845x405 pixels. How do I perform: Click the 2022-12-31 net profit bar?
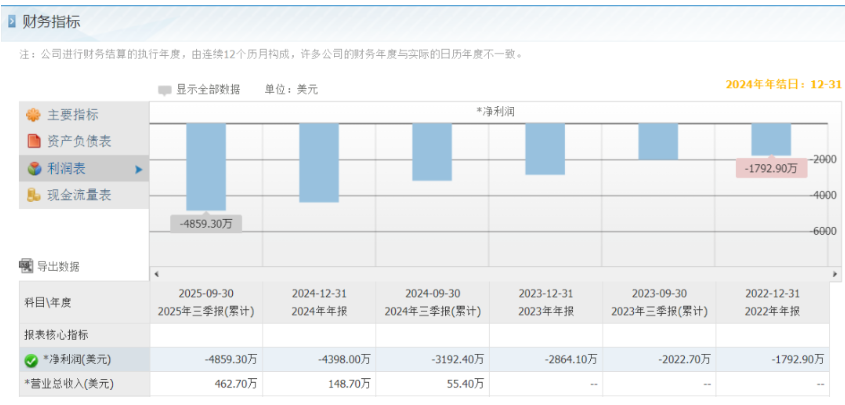[x=771, y=139]
